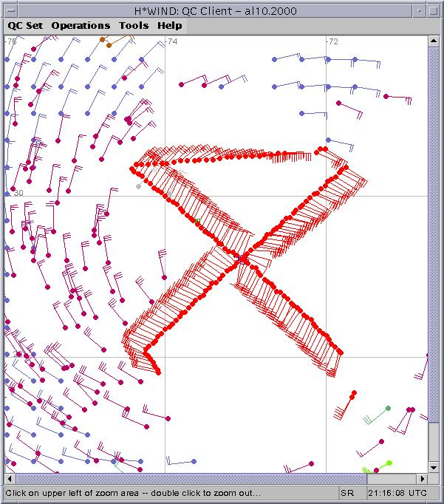444x504 pixels.
Task: Open the QC Set menu
Action: (25, 25)
